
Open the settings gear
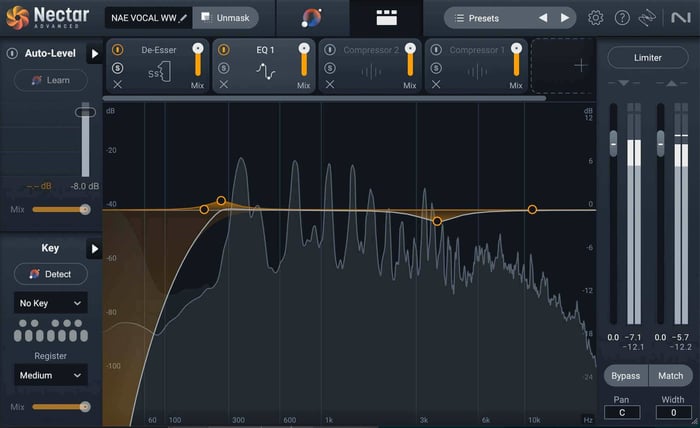pyautogui.click(x=595, y=18)
